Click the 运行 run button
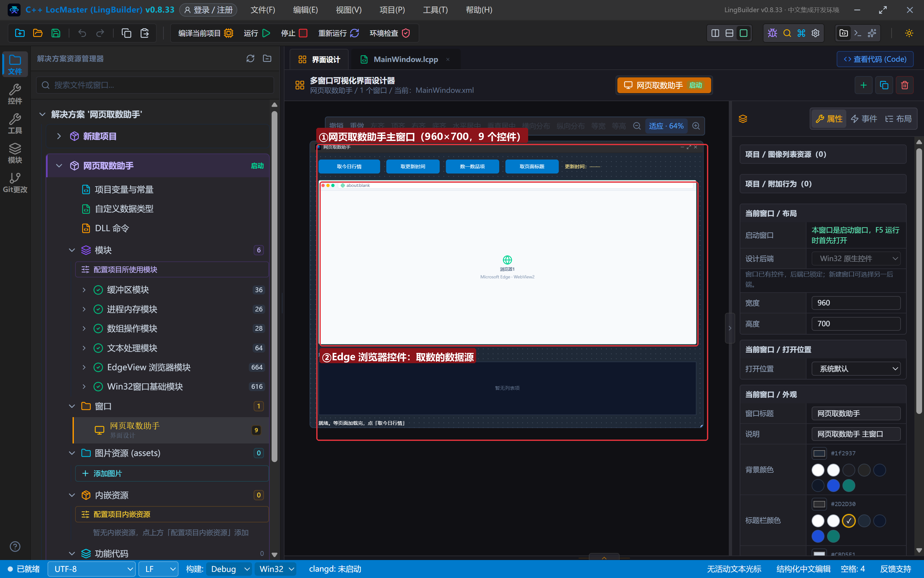The height and width of the screenshot is (578, 924). coord(257,33)
